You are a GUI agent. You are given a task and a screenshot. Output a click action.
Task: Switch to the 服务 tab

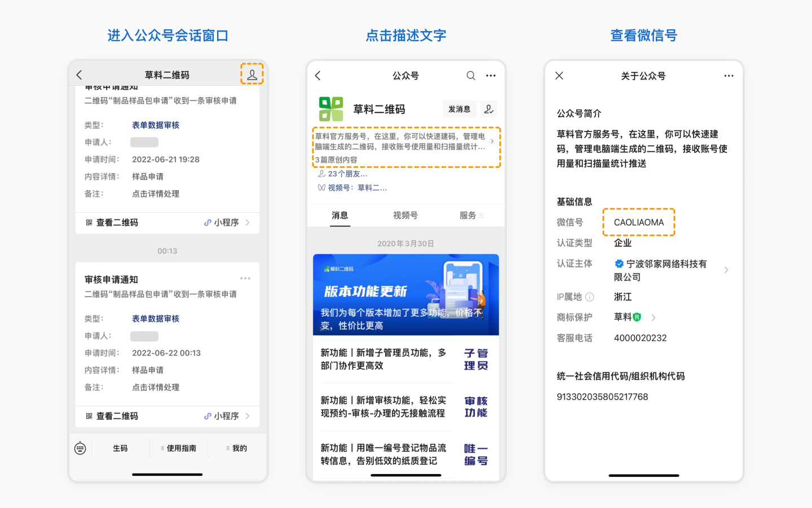pos(471,215)
